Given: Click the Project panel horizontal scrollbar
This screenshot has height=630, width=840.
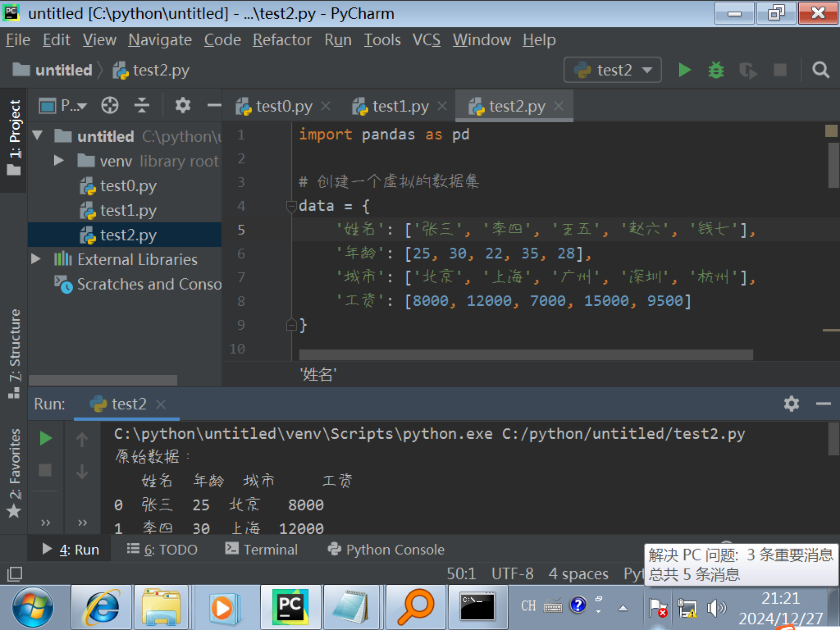Looking at the screenshot, I should tap(103, 380).
